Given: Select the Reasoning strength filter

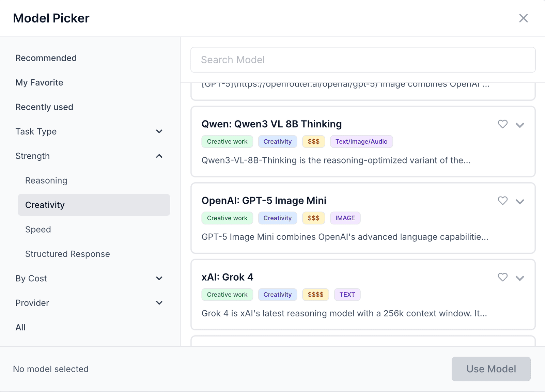Looking at the screenshot, I should click(x=46, y=181).
